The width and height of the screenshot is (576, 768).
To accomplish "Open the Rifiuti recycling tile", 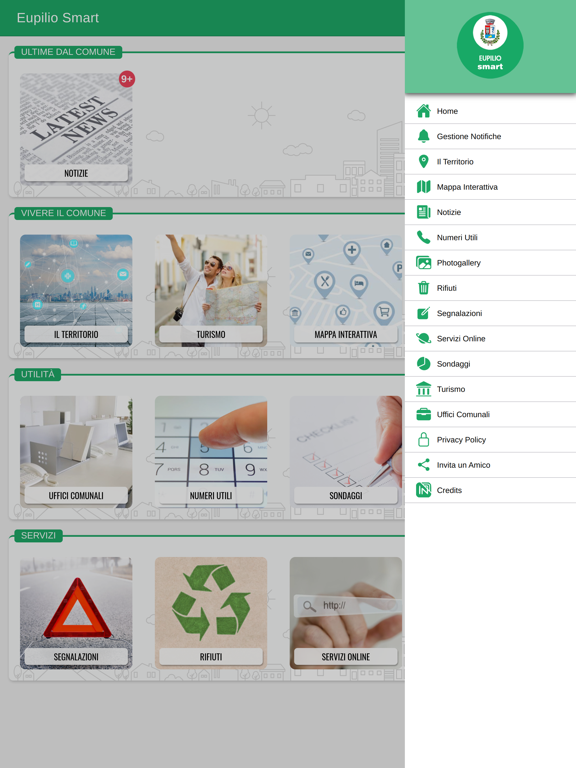I will pyautogui.click(x=211, y=613).
